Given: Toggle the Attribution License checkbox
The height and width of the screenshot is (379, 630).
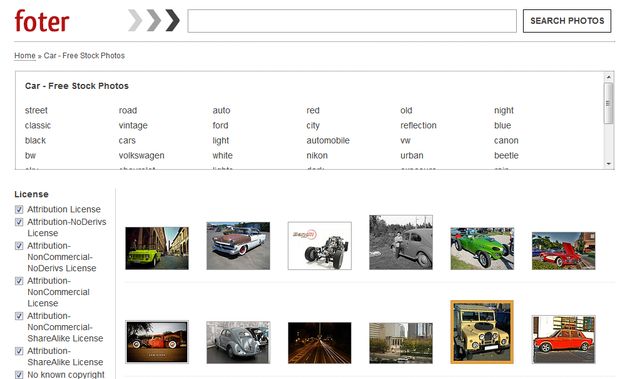Looking at the screenshot, I should pos(19,209).
